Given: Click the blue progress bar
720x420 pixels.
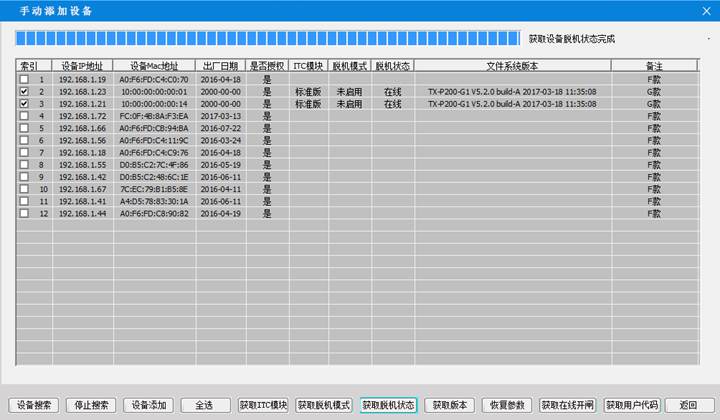Looking at the screenshot, I should pyautogui.click(x=268, y=39).
